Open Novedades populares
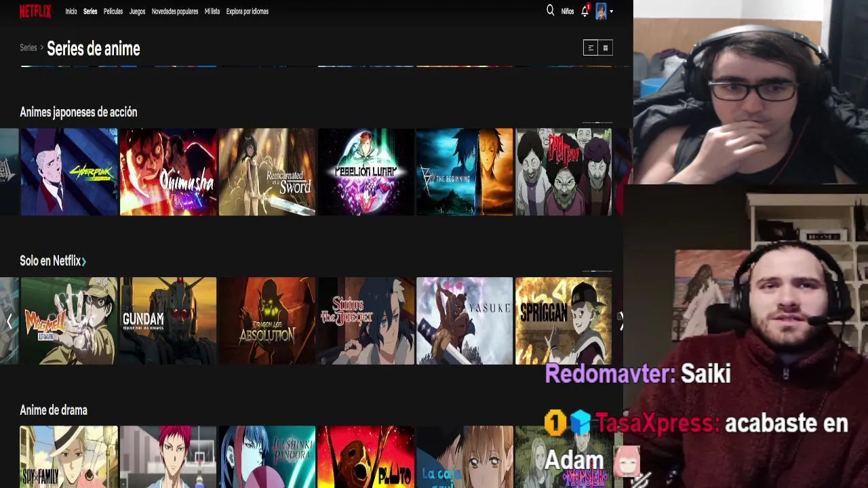 [175, 12]
